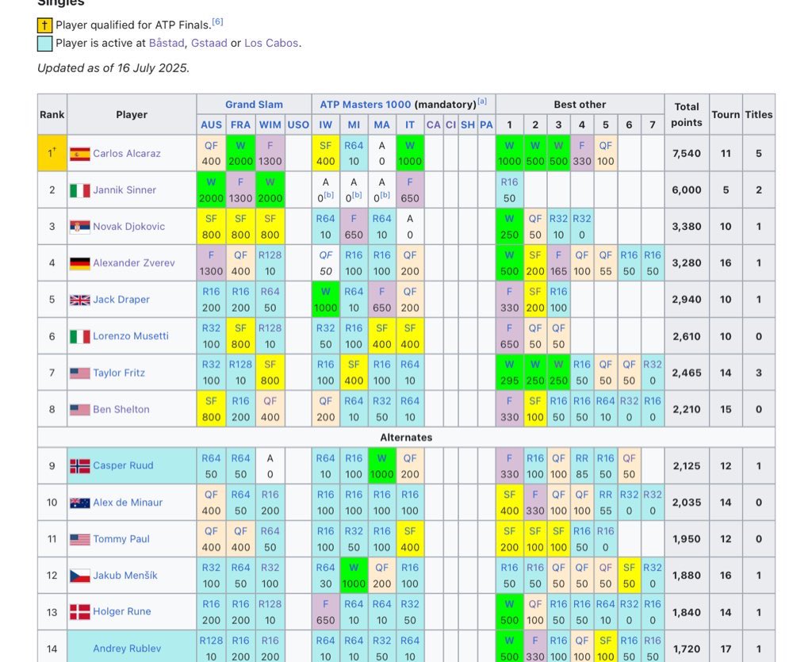Click the Germany flag beside Alexander Zverev
Viewport: 812px width, 662px height.
tap(80, 263)
